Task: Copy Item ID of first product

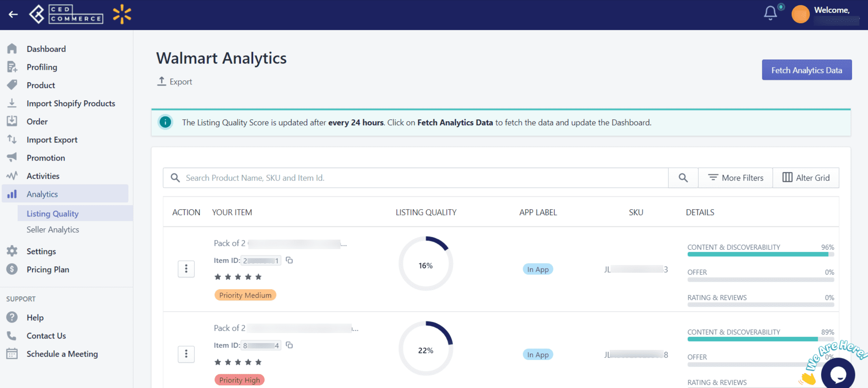Action: point(289,260)
